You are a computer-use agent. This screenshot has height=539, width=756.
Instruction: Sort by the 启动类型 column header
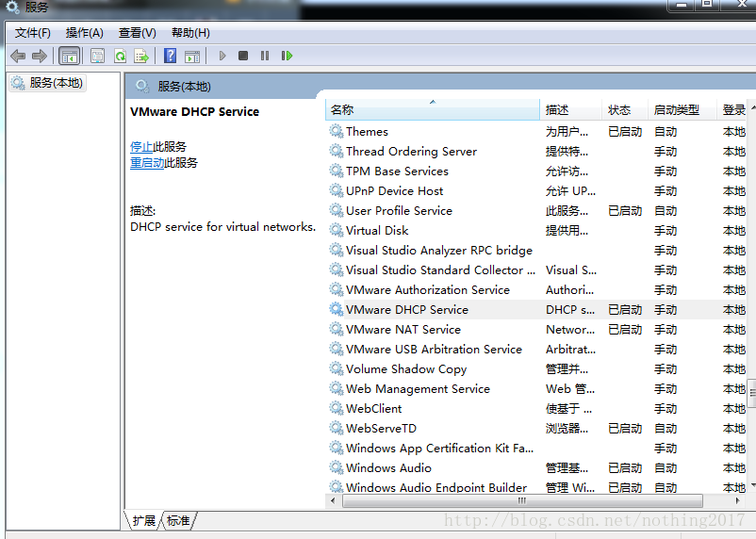(x=681, y=110)
